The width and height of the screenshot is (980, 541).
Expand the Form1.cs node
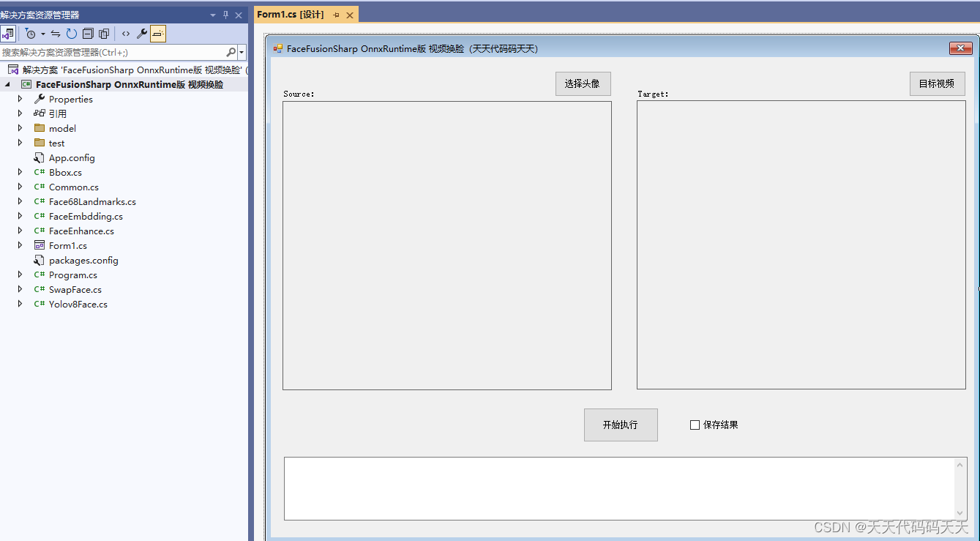click(x=20, y=245)
